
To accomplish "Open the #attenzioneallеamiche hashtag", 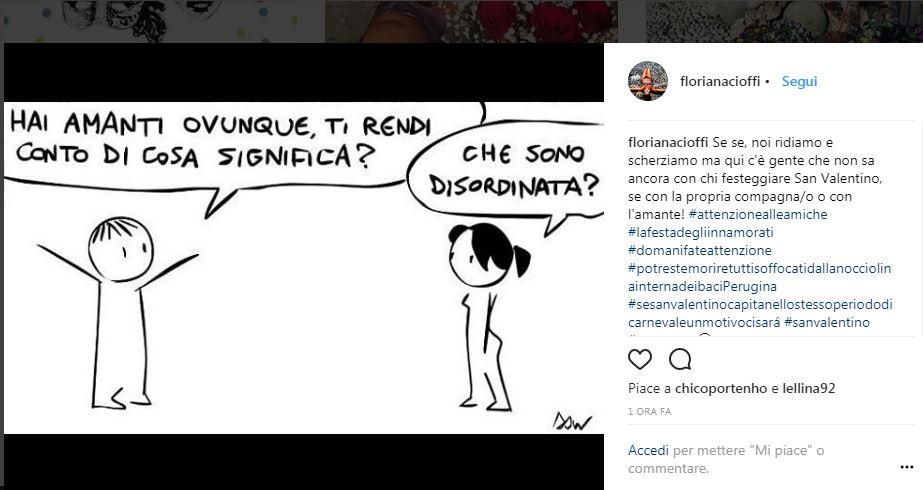I will [758, 214].
